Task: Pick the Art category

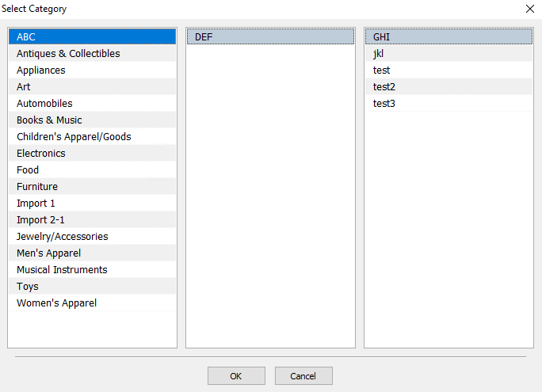Action: point(92,86)
